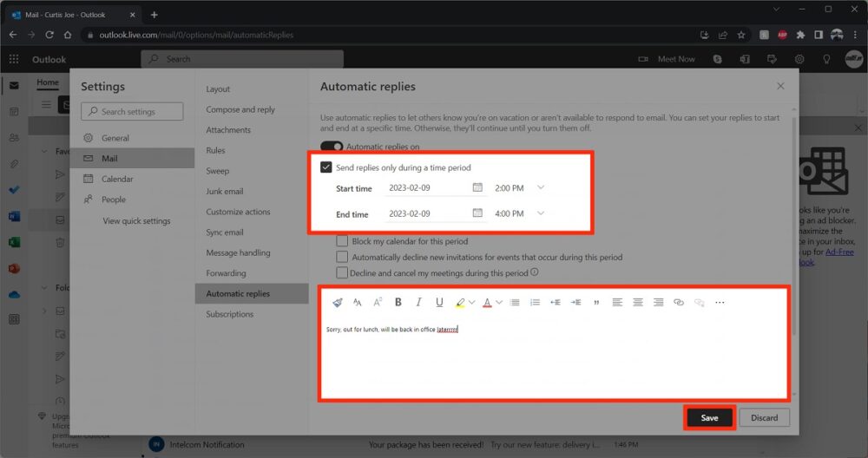Open tips lightbulb icon
Image resolution: width=868 pixels, height=458 pixels.
[826, 59]
